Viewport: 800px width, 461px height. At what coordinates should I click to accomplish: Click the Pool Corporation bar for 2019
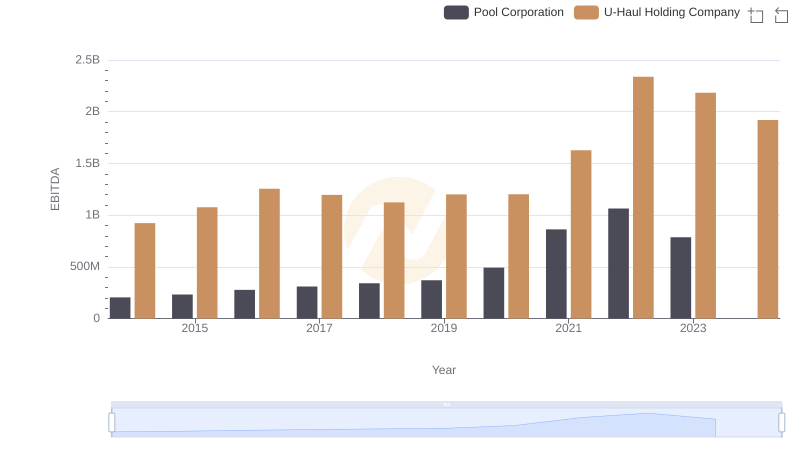point(432,299)
